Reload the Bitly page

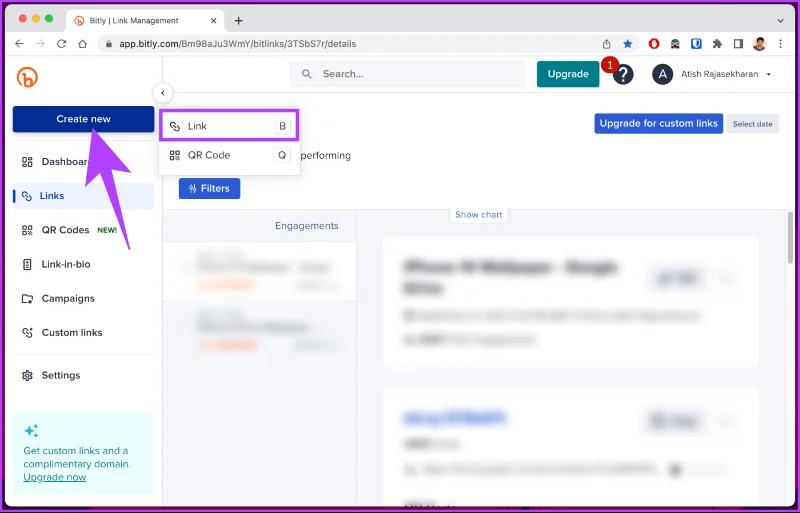click(62, 44)
